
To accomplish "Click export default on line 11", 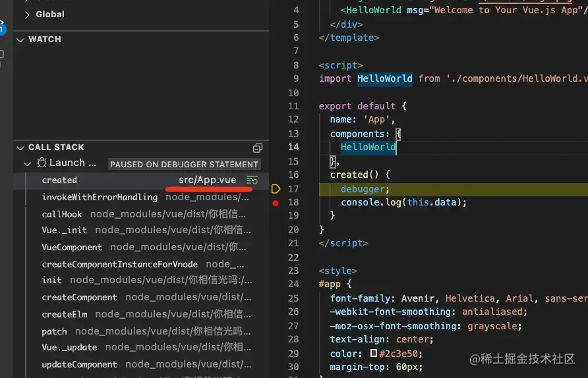I will 357,107.
